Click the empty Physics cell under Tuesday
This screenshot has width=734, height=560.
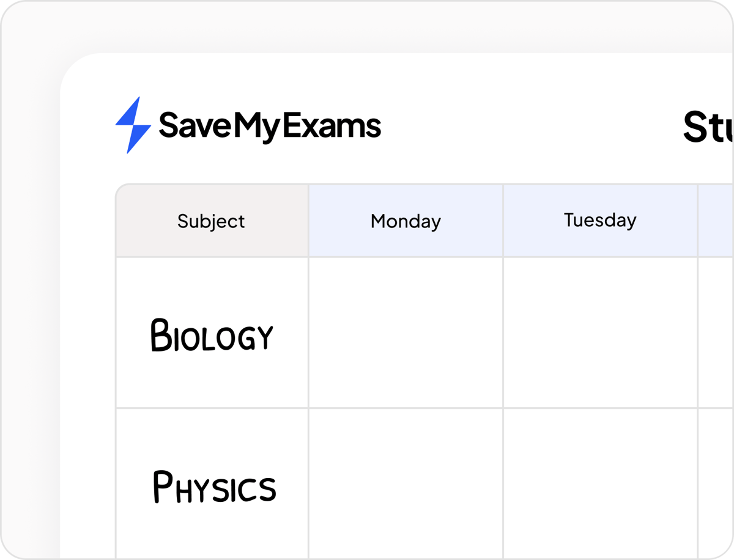[600, 483]
